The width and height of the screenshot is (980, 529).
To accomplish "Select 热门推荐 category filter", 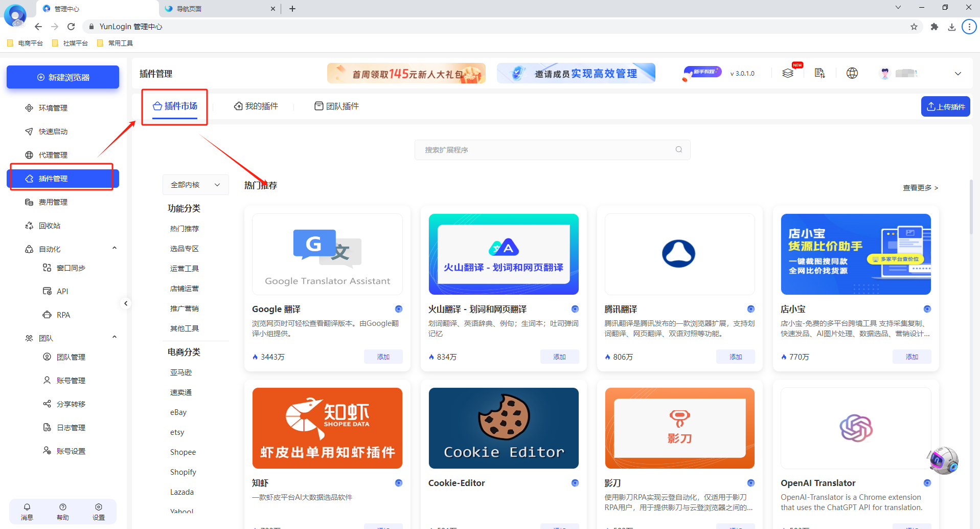I will pos(185,229).
